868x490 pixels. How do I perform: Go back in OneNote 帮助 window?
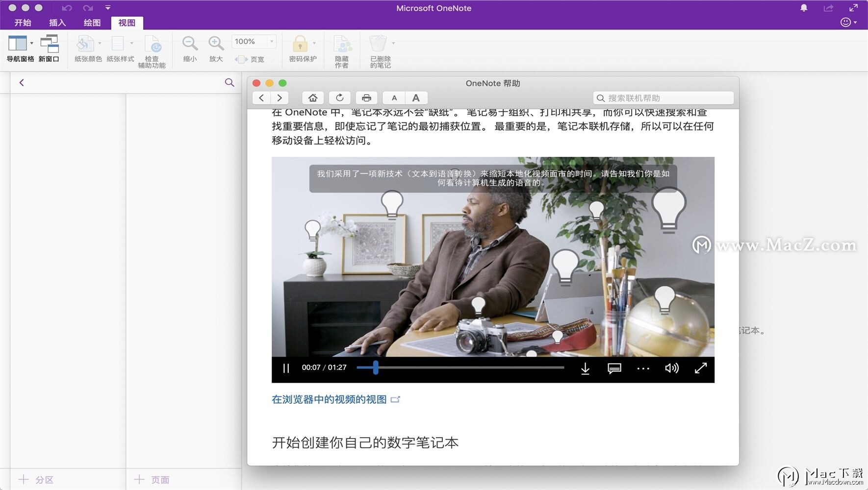[261, 98]
